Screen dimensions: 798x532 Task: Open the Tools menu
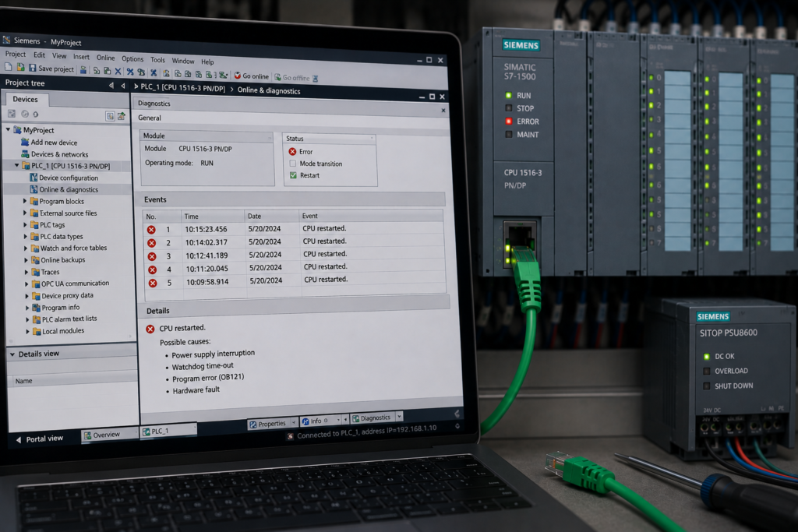pyautogui.click(x=157, y=59)
